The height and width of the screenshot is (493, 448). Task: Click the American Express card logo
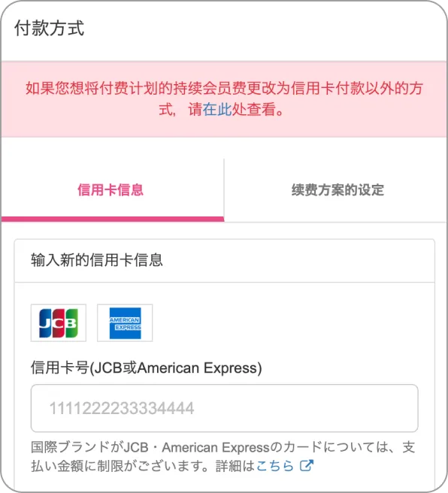125,323
